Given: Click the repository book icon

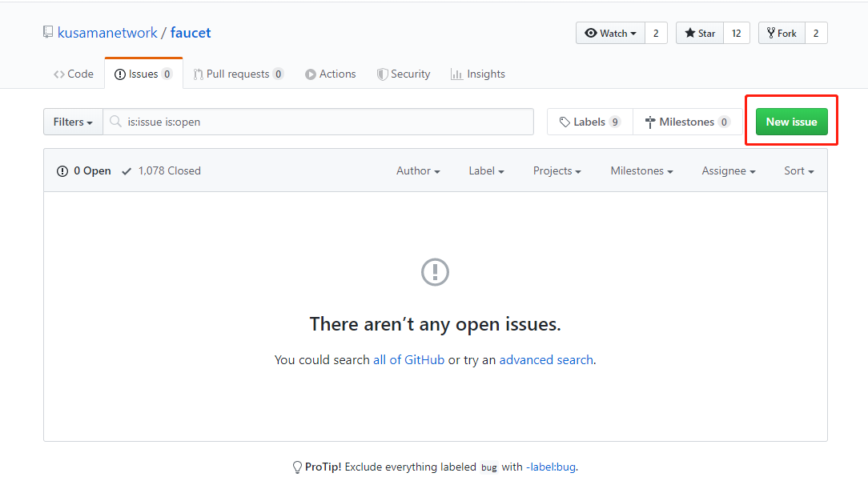Looking at the screenshot, I should click(48, 33).
